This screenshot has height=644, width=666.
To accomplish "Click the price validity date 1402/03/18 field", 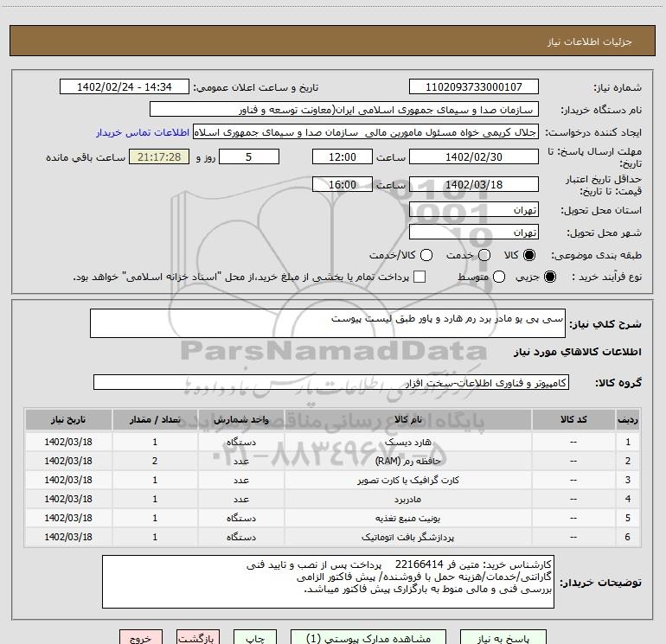I will point(474,184).
